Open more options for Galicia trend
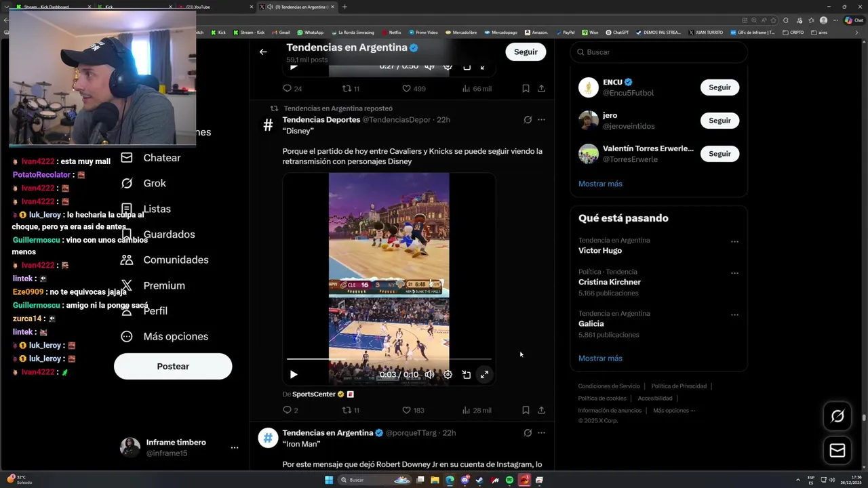This screenshot has width=868, height=488. click(734, 314)
